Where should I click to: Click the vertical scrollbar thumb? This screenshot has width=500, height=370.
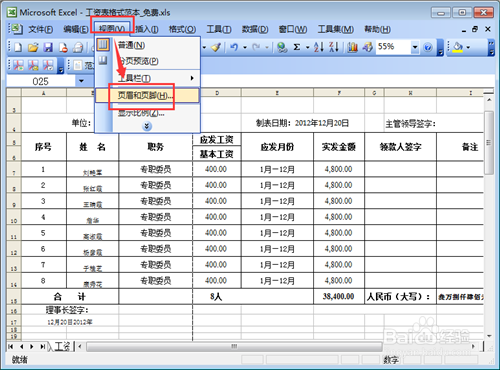(489, 143)
